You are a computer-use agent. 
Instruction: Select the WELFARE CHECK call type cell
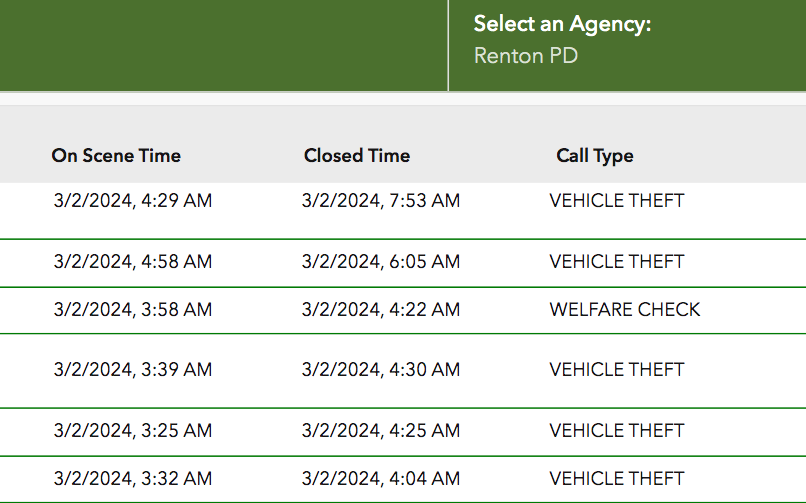click(x=625, y=310)
